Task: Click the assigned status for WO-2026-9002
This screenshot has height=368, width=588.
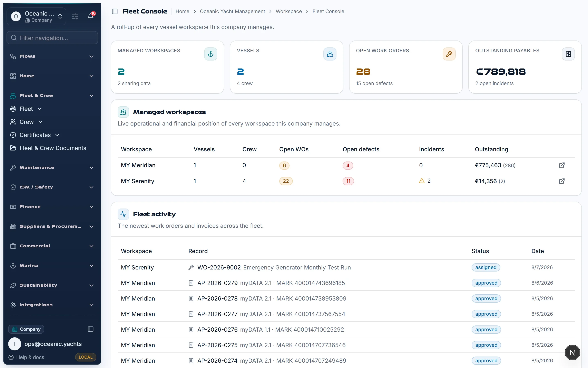Action: [486, 267]
